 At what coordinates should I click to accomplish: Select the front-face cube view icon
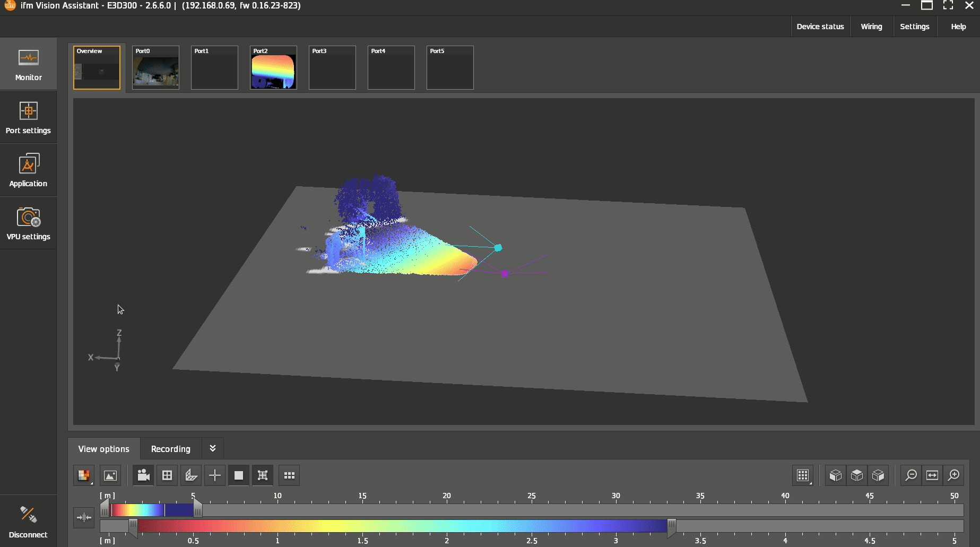[x=836, y=475]
